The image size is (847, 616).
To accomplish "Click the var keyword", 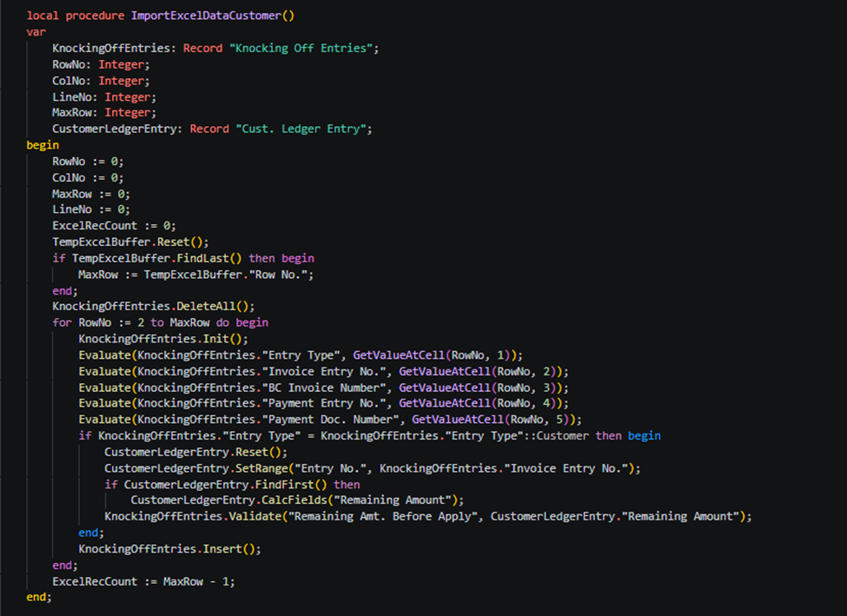I will coord(36,32).
